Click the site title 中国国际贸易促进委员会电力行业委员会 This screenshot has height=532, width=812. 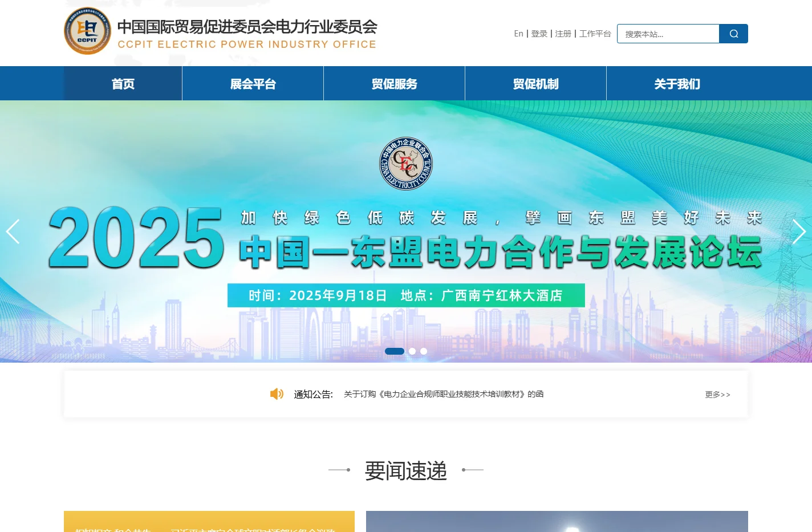[247, 26]
